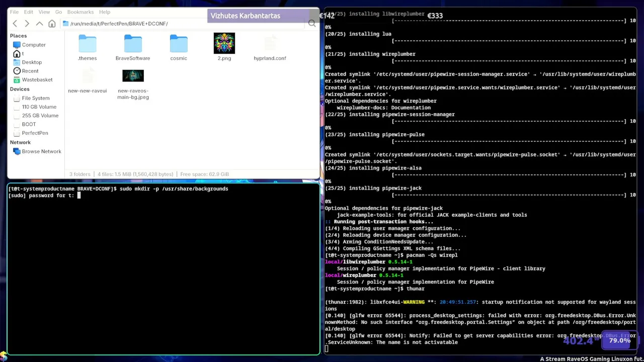Click 'pacman -Qs wirepl' command in right terminal

pyautogui.click(x=432, y=255)
